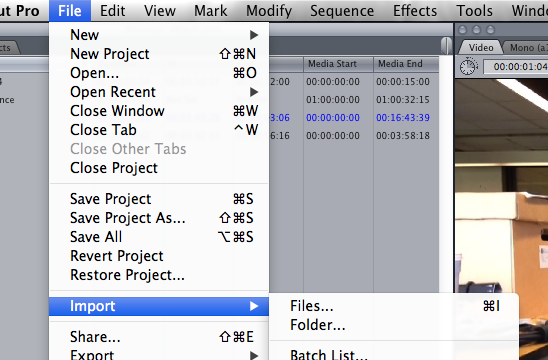Select the blue 00:16:43:39 media end row
The image size is (548, 360).
403,118
